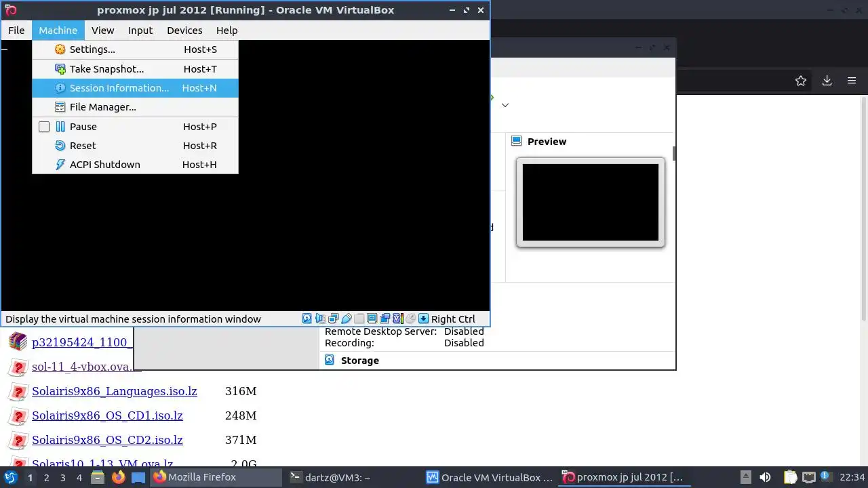The image size is (868, 488).
Task: Switch to dartz@VM3 terminal taskbar window
Action: click(x=353, y=477)
